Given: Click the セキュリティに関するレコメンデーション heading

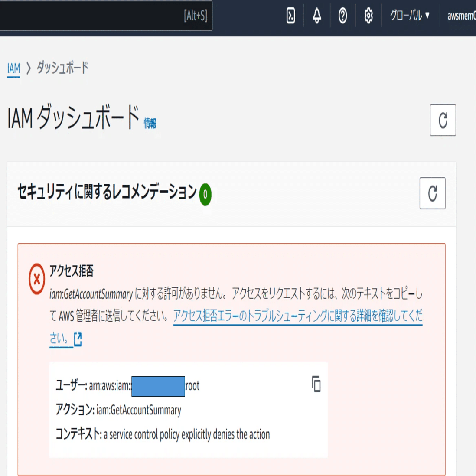Looking at the screenshot, I should [107, 192].
